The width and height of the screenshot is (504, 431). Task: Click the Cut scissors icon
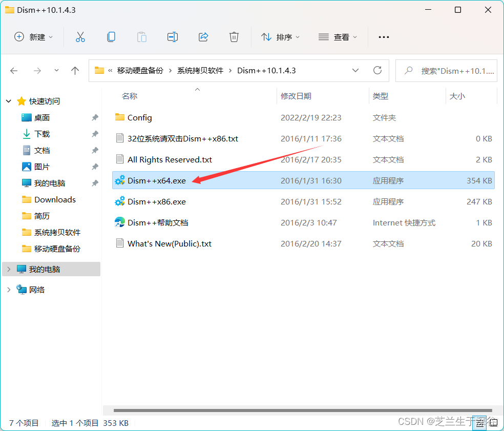click(x=80, y=37)
